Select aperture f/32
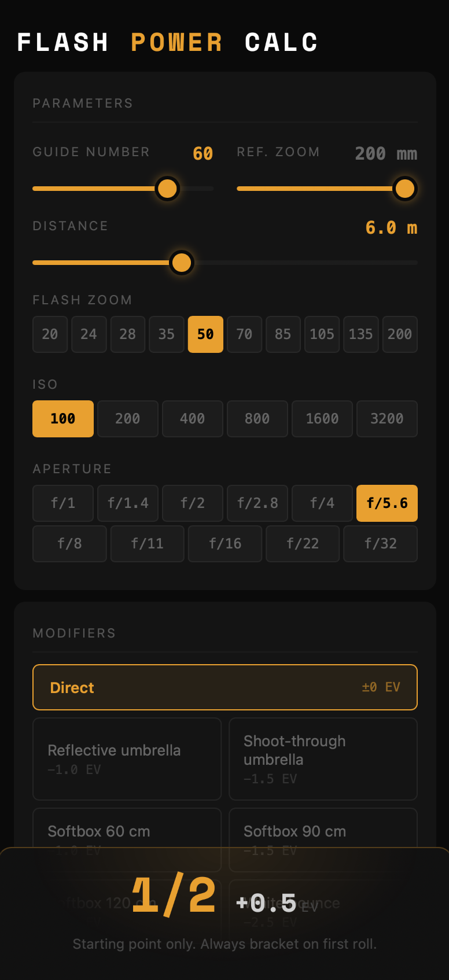This screenshot has width=449, height=980. click(x=380, y=544)
